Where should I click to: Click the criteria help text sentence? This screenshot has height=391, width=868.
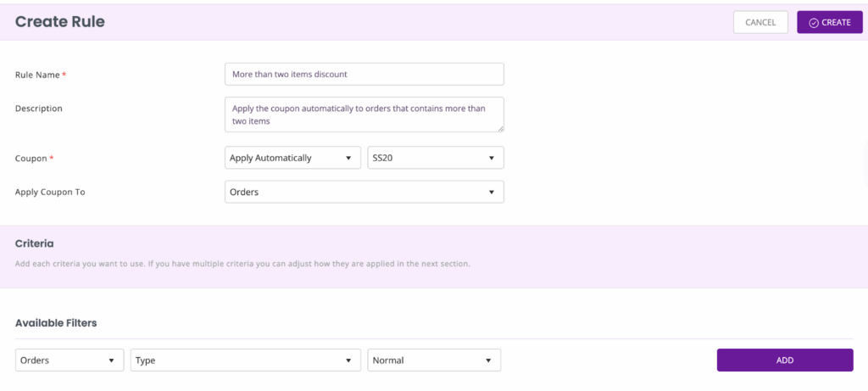coord(242,264)
